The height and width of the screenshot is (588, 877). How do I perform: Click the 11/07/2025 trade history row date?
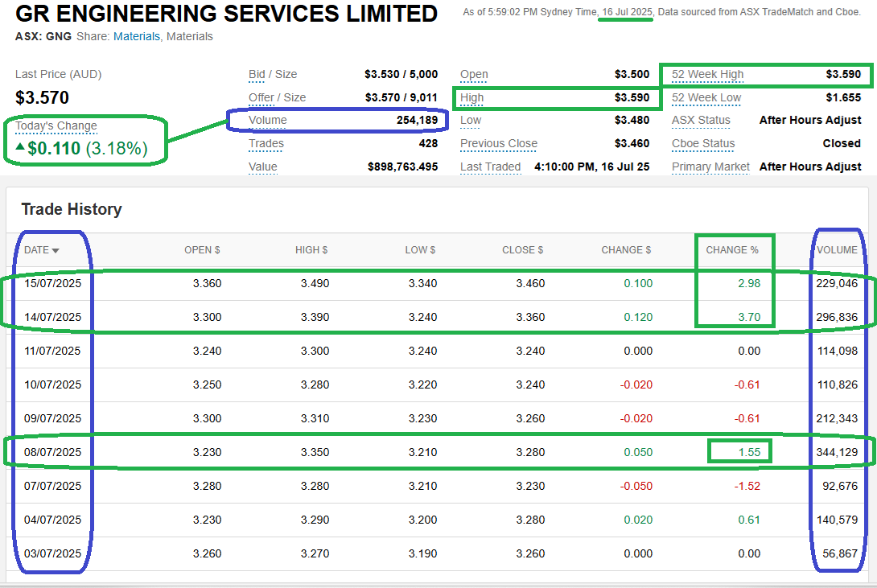point(53,351)
